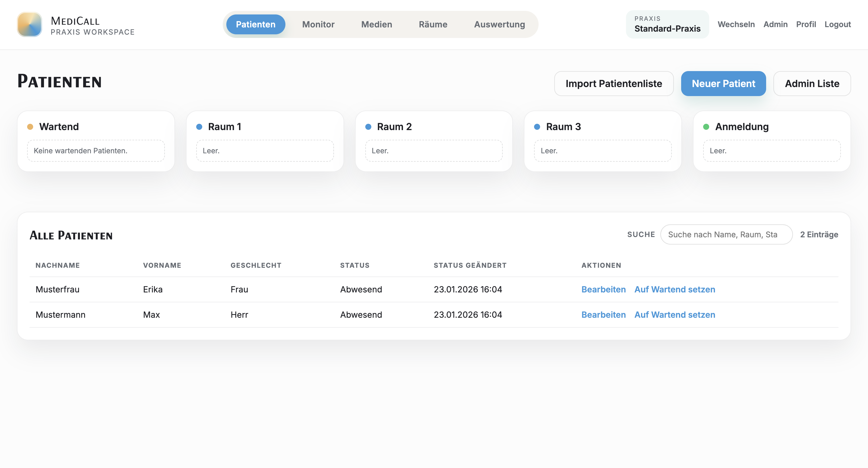Viewport: 868px width, 468px height.
Task: Click the blue status dot next to Raum 3
Action: [537, 126]
